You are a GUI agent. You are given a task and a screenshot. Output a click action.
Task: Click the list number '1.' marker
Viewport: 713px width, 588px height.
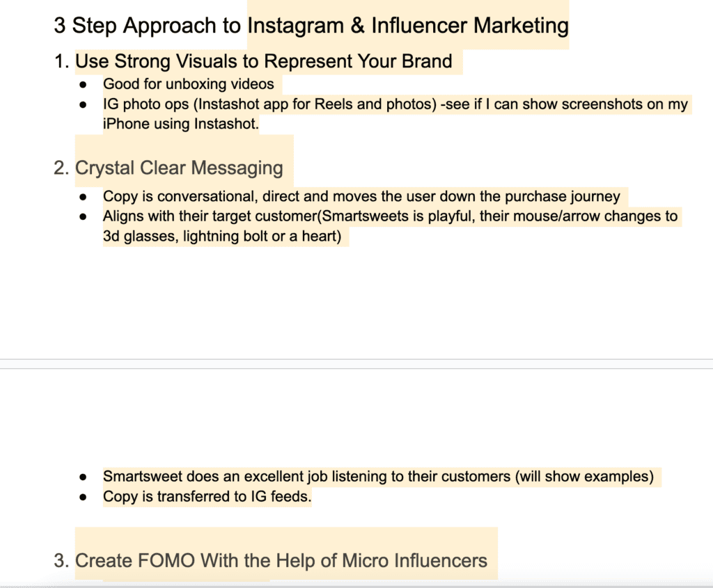[x=61, y=61]
